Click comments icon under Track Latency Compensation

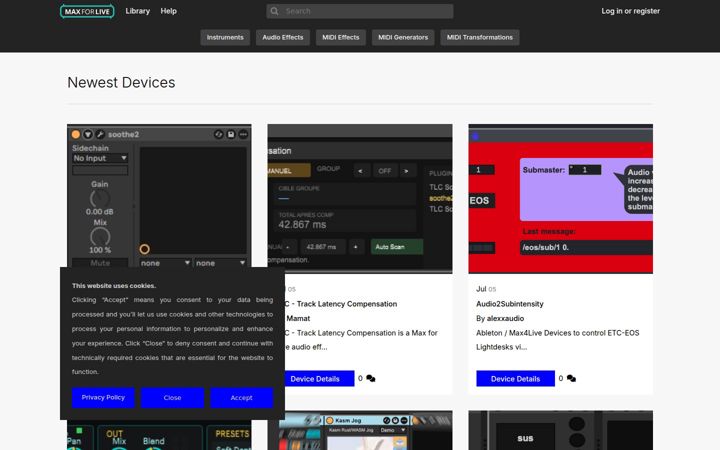[x=371, y=378]
